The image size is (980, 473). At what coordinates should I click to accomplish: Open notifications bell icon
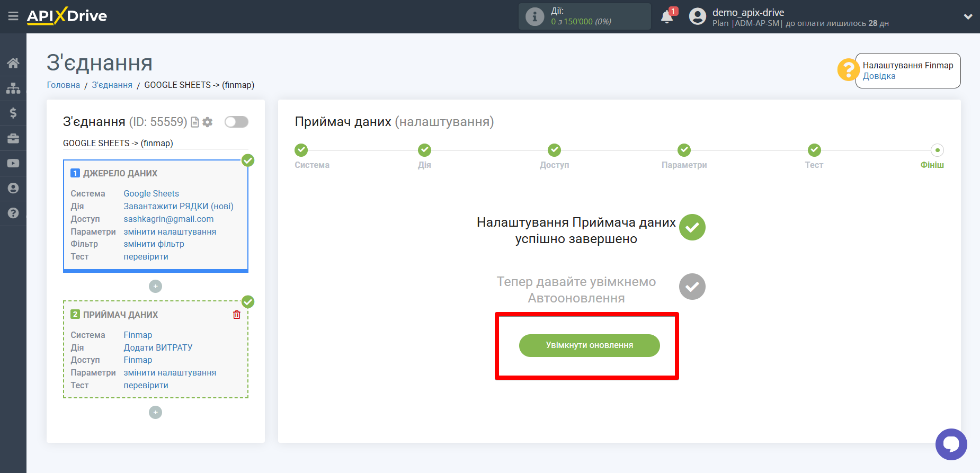pyautogui.click(x=667, y=17)
